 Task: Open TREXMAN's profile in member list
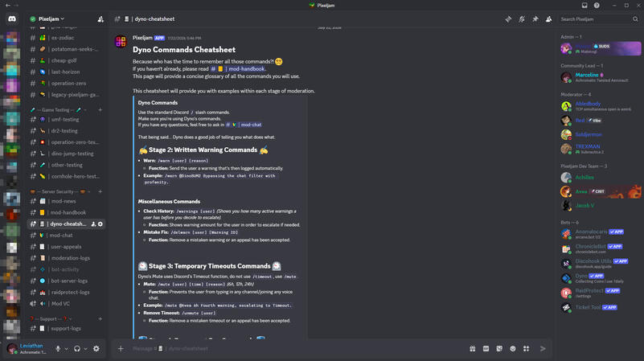click(x=600, y=149)
